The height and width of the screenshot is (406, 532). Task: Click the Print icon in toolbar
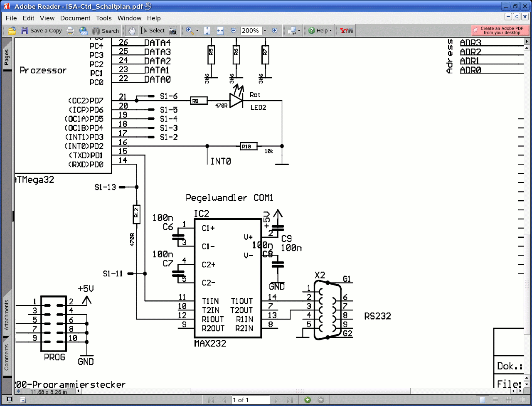coord(70,31)
